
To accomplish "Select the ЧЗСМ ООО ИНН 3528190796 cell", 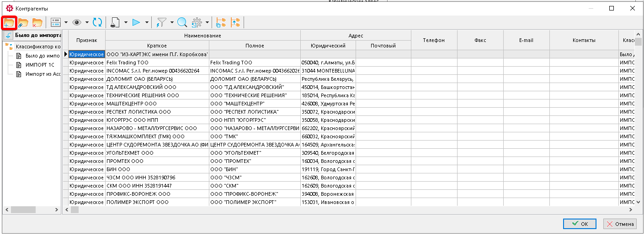I will click(x=157, y=178).
